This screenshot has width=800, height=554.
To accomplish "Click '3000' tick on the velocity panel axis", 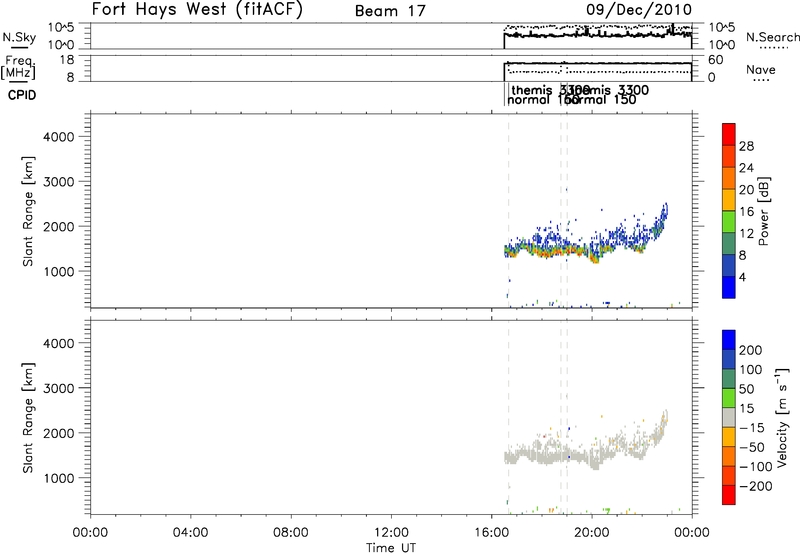I will coord(58,388).
